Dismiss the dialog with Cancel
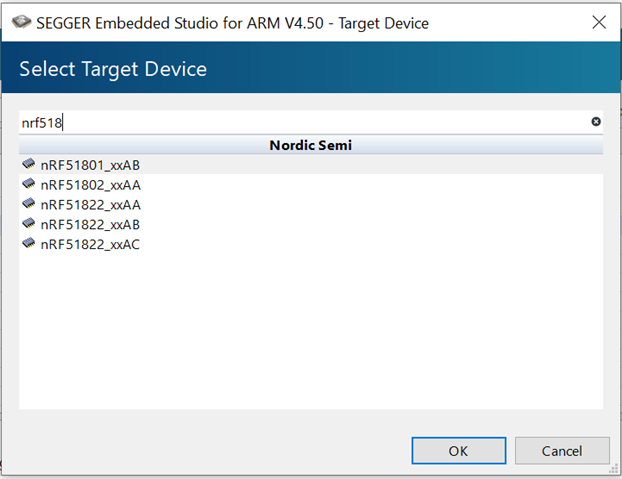 [562, 450]
